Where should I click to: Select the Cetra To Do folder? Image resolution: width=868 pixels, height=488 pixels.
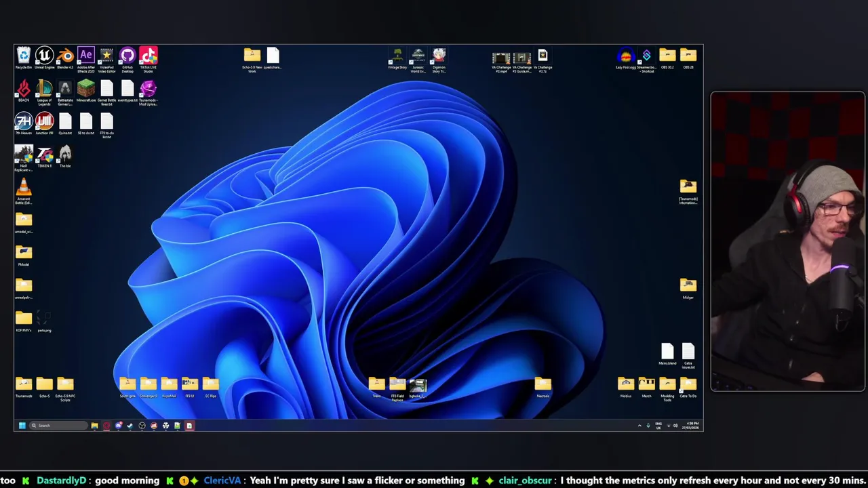(688, 388)
